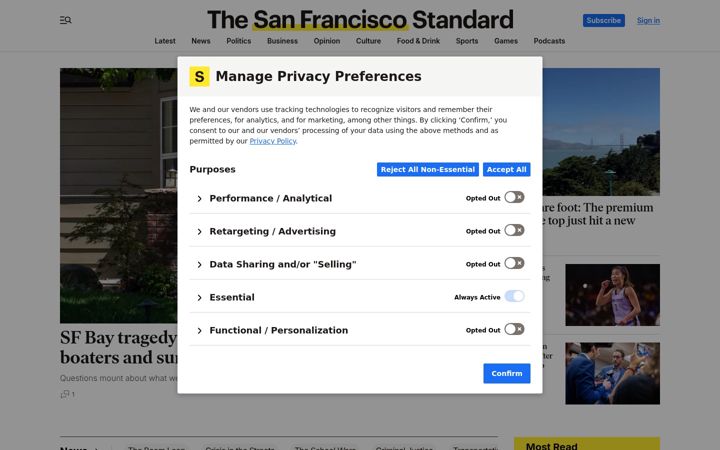Click the Accept All button
Screen dimensions: 720x450
506,169
